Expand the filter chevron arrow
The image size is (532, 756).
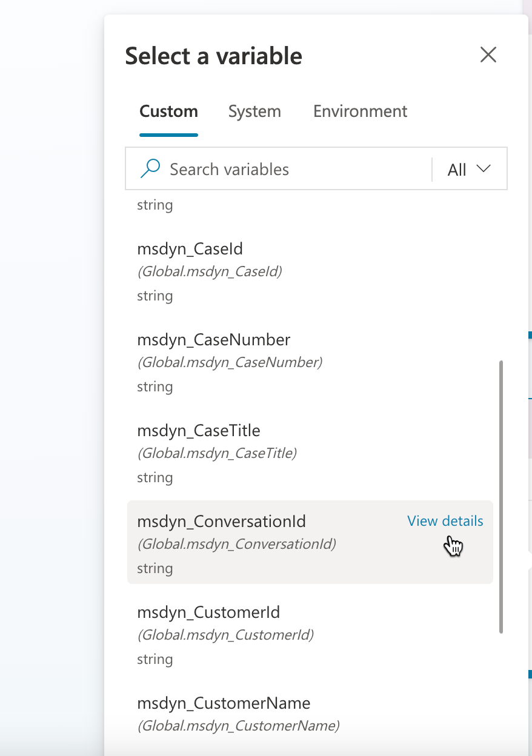tap(484, 169)
